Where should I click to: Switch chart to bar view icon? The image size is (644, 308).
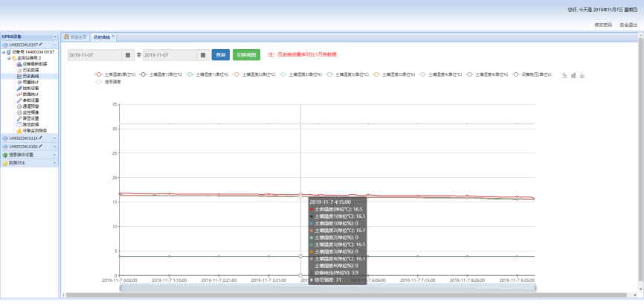click(573, 75)
